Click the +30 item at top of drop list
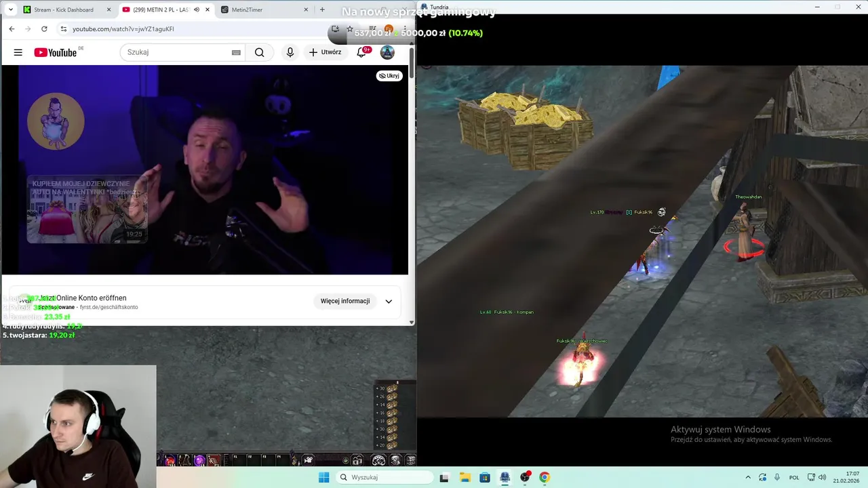The image size is (868, 488). click(x=387, y=388)
